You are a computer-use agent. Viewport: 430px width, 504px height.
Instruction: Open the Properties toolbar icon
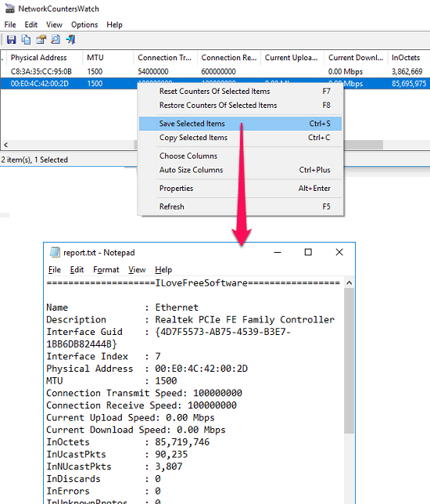tap(41, 40)
